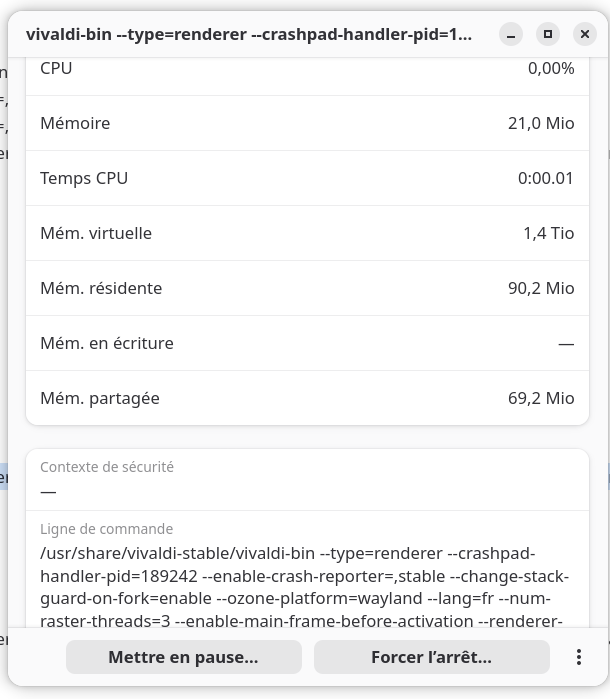
Task: Click the 90,2 Mio resident value
Action: click(x=541, y=288)
